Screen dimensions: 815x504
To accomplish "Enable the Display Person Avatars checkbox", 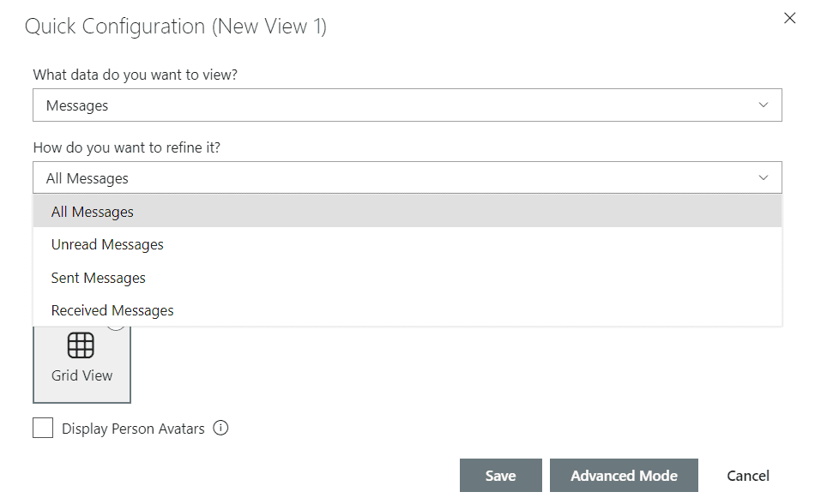I will click(x=43, y=427).
